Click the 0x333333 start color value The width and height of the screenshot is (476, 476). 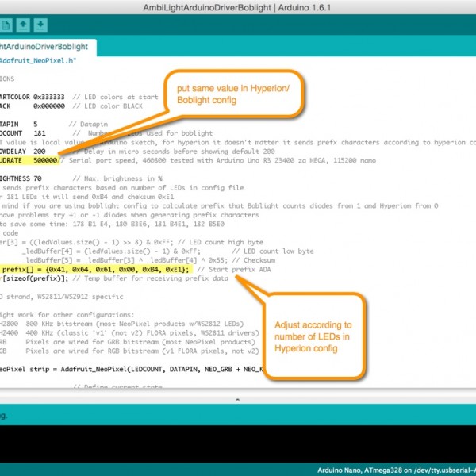coord(49,97)
